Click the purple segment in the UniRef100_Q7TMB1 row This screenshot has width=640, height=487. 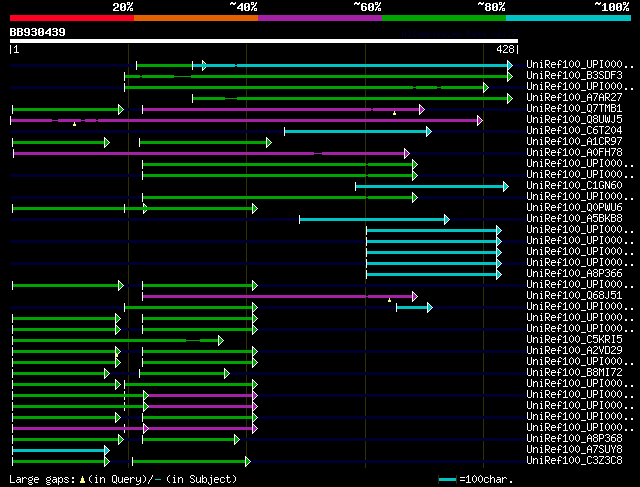coord(283,109)
